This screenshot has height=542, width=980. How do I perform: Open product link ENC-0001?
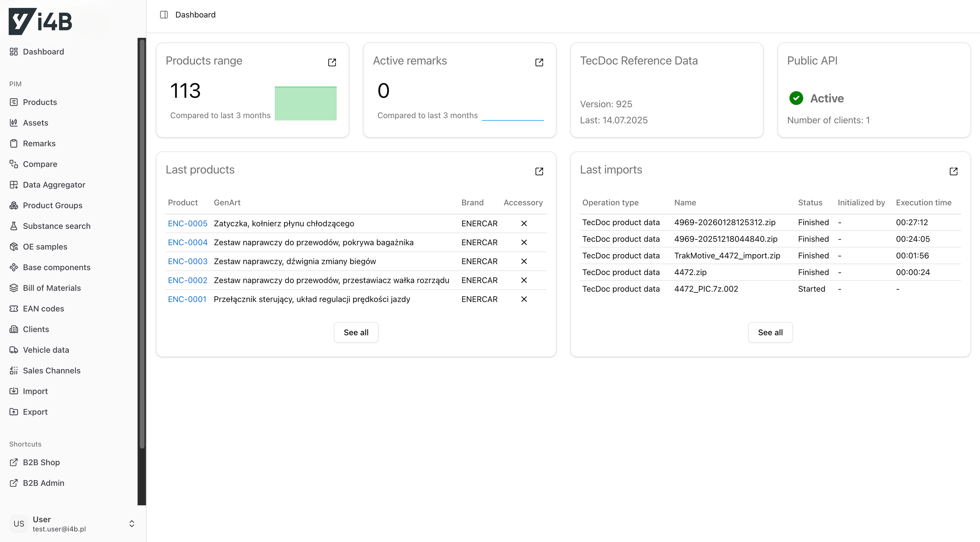pos(187,299)
